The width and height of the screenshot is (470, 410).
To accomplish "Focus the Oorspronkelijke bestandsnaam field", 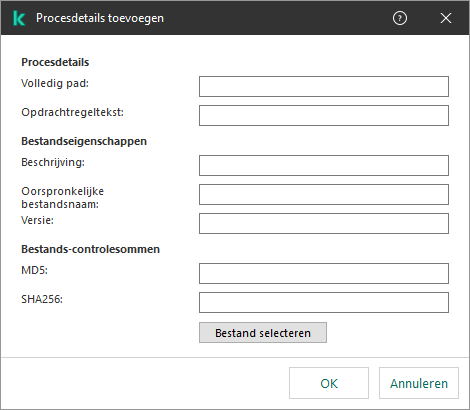I will (x=324, y=194).
